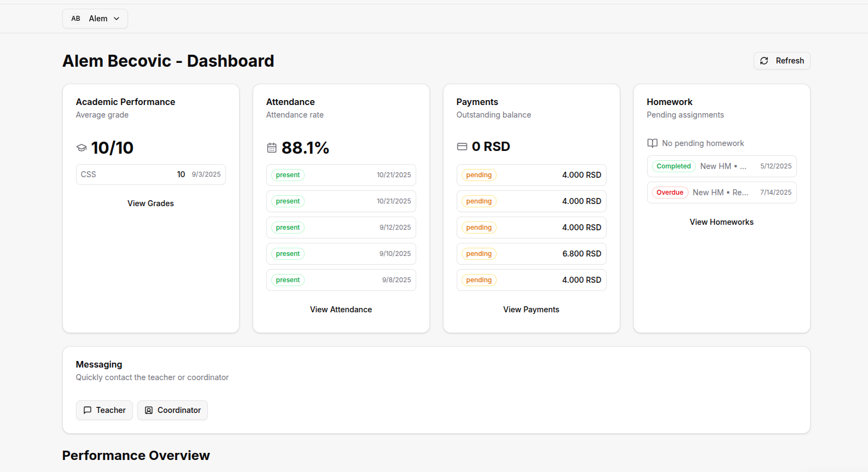Message the Coordinator
Screen dimensions: 868x472
coord(172,410)
